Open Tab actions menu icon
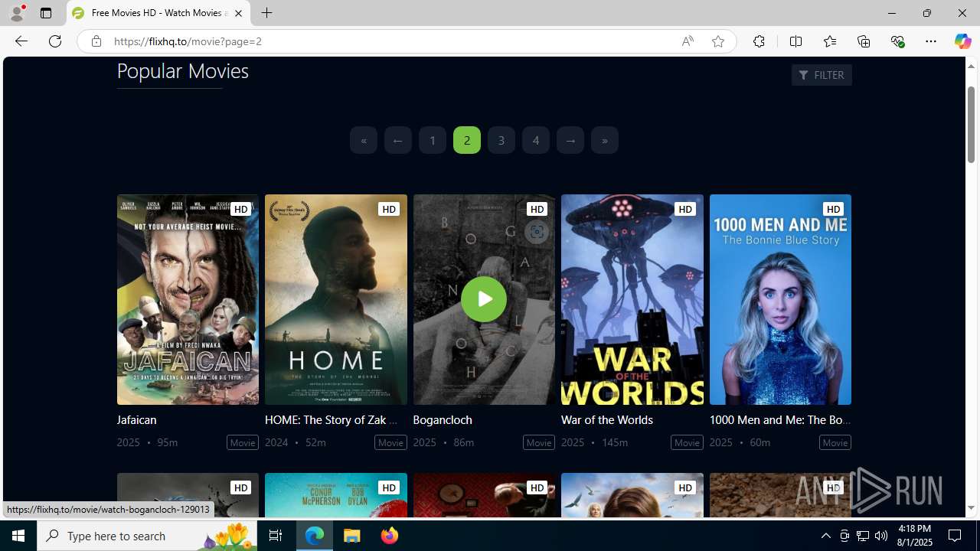The height and width of the screenshot is (551, 980). pos(46,13)
